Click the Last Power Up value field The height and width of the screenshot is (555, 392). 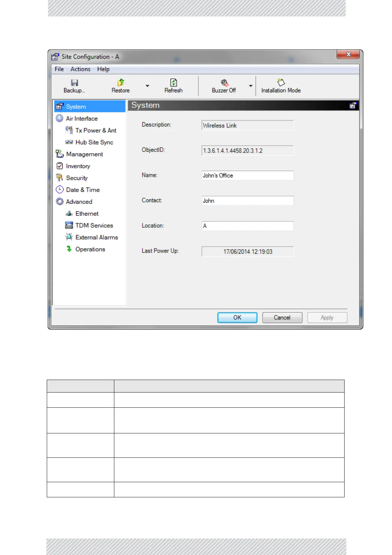tap(248, 251)
